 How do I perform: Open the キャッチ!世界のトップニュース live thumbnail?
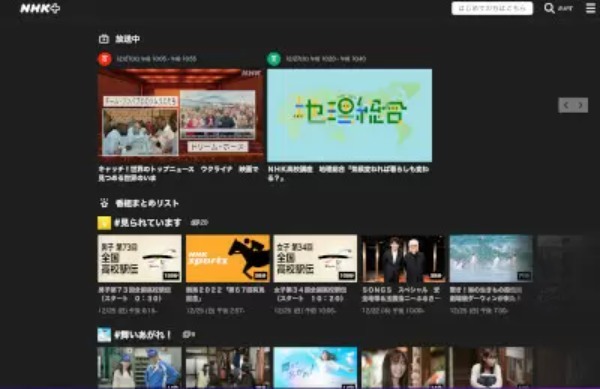click(180, 115)
